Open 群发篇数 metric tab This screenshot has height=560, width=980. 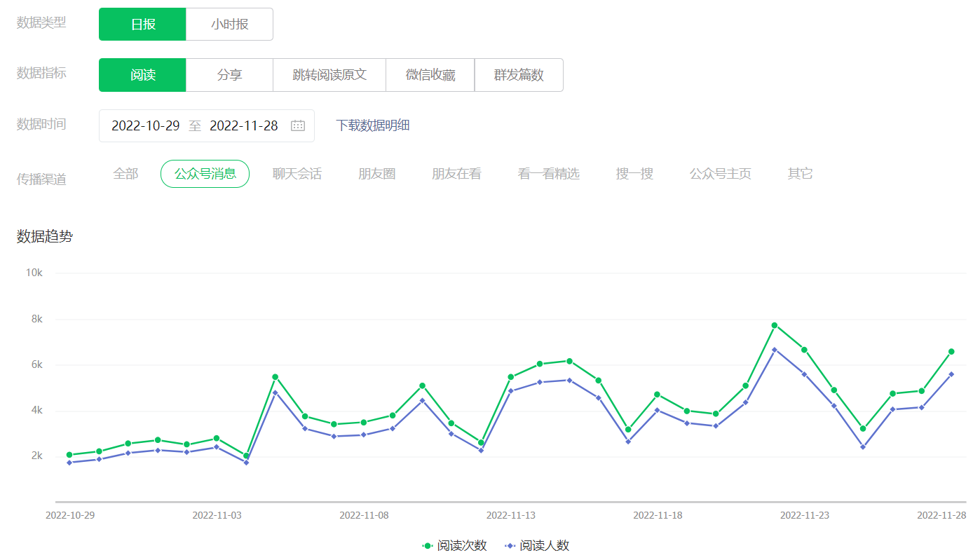(519, 75)
